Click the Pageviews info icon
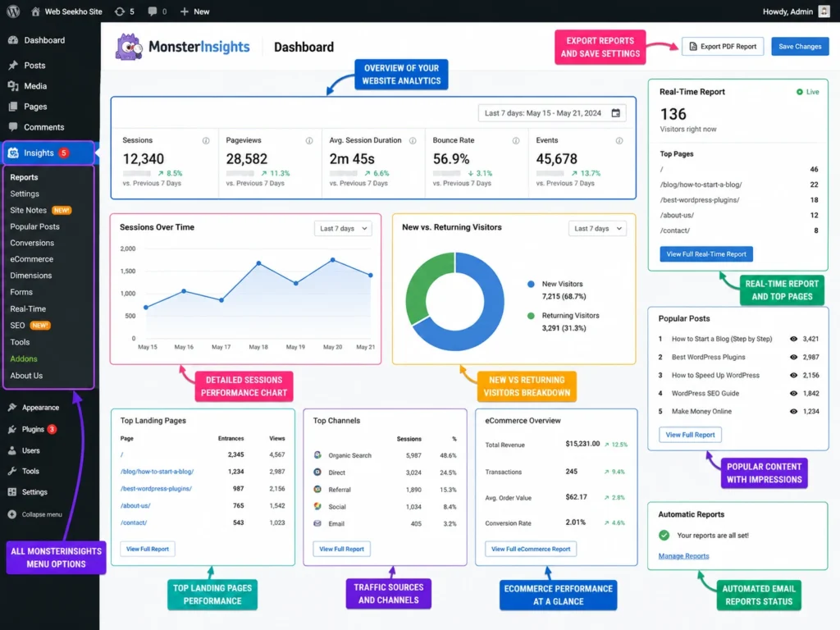 pos(309,141)
